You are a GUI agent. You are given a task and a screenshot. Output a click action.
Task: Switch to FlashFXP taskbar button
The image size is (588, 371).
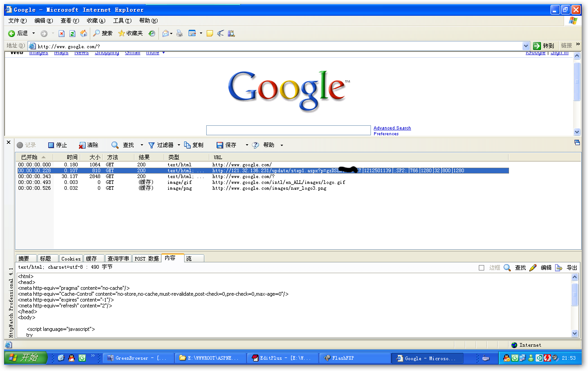tap(355, 358)
